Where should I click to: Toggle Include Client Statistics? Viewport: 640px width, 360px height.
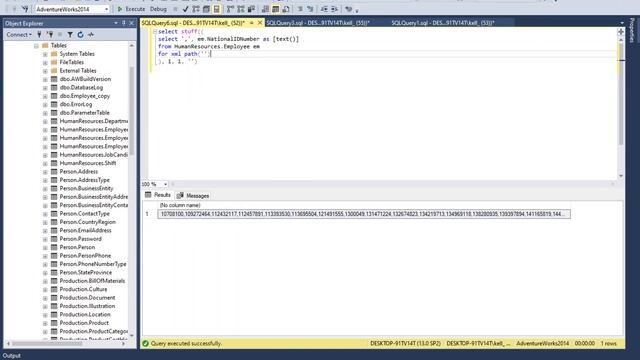pyautogui.click(x=251, y=9)
